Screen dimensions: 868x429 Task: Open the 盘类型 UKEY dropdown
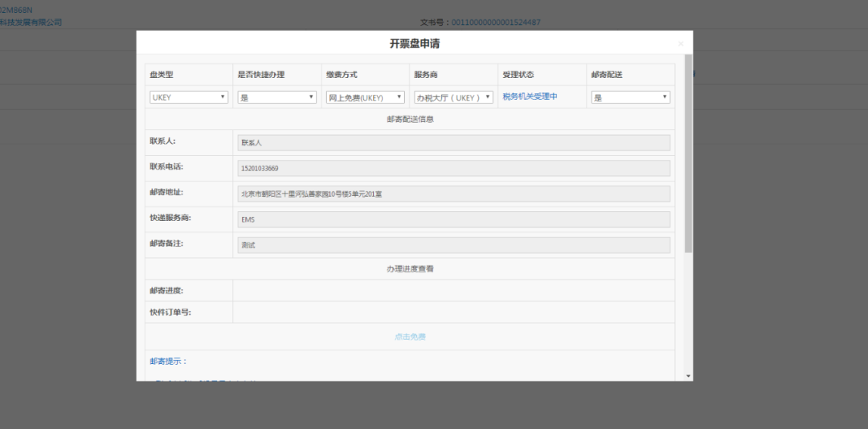click(x=189, y=97)
